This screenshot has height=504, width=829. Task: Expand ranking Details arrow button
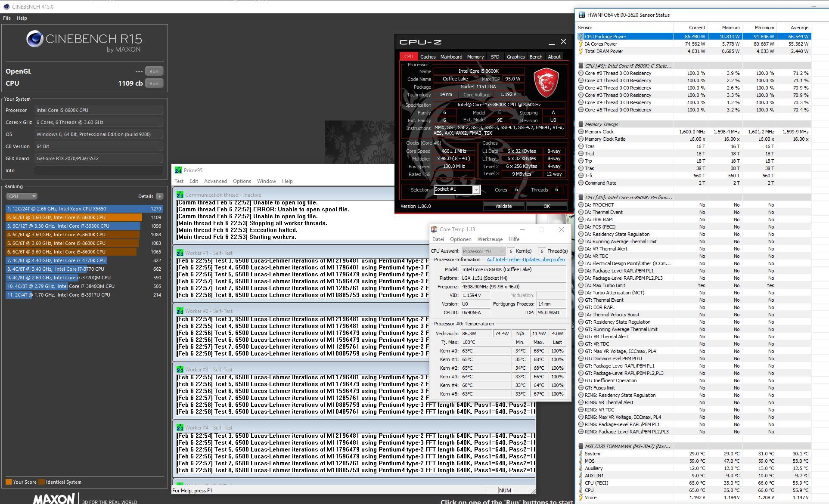(160, 196)
